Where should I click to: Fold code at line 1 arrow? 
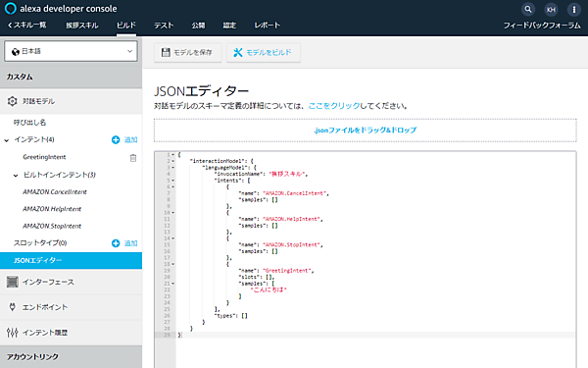coord(172,155)
